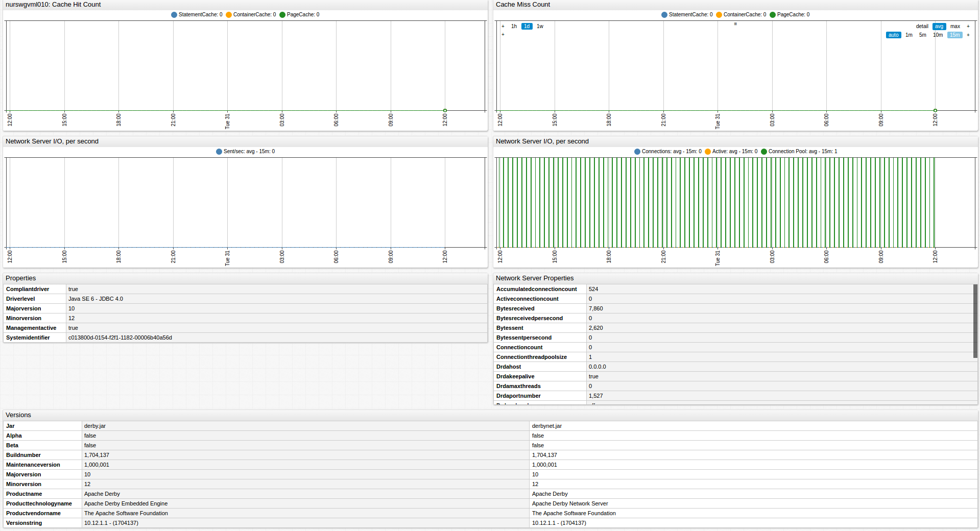
Task: Select derby.jar Versionstring 10.12.1.1 cell
Action: coord(305,523)
